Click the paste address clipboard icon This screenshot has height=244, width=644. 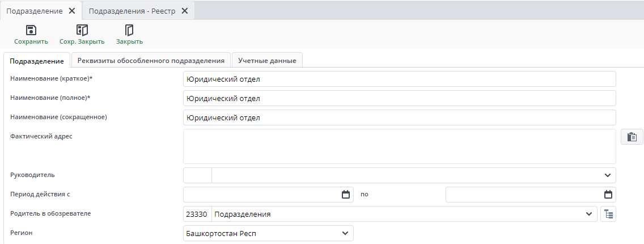pos(632,137)
